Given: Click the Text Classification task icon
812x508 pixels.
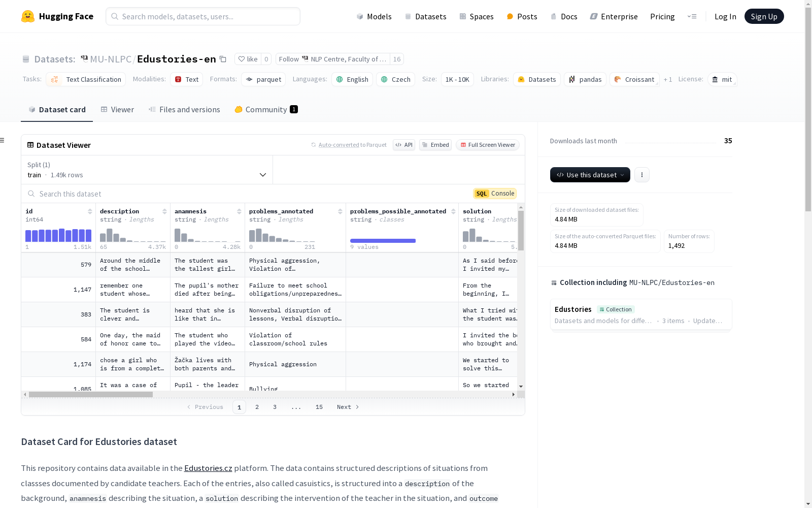Looking at the screenshot, I should [55, 79].
